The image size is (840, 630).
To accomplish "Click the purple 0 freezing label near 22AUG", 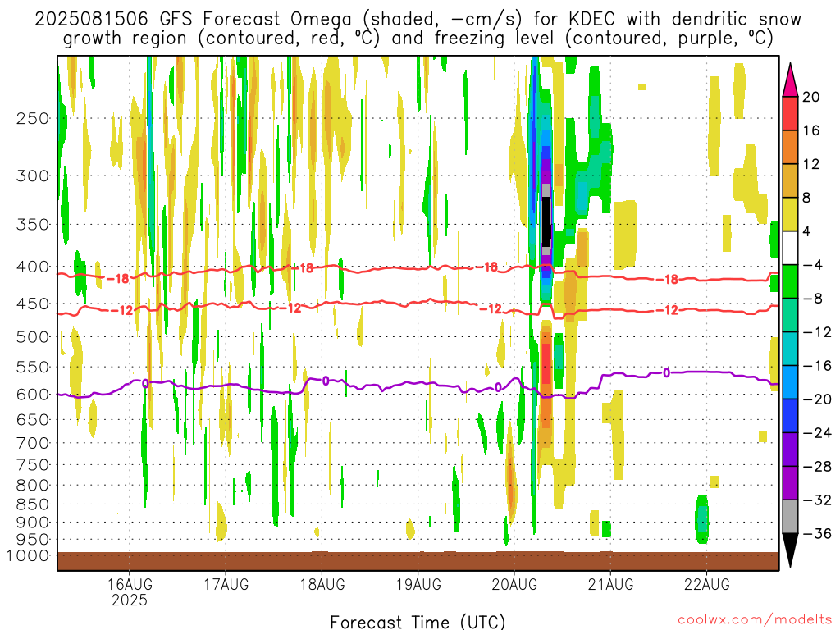I will 666,372.
